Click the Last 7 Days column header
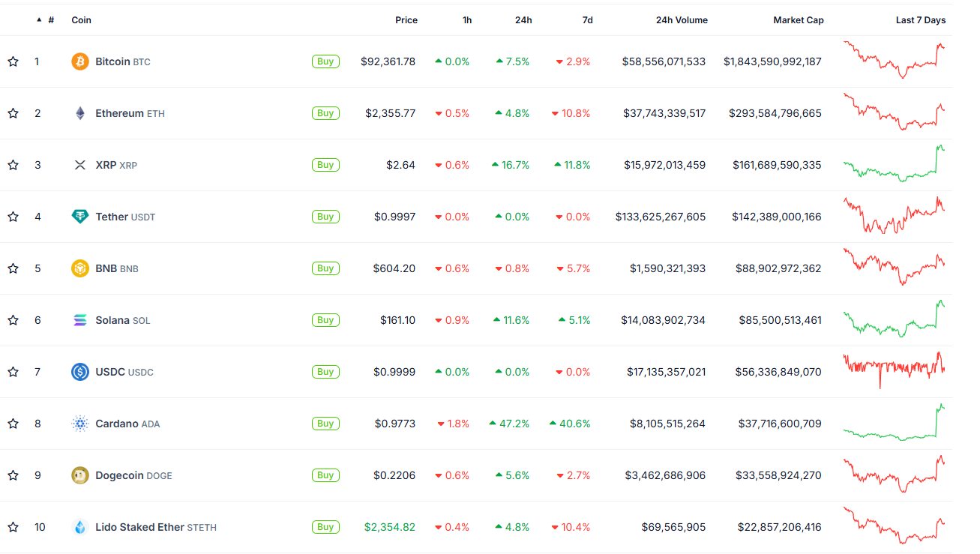The width and height of the screenshot is (980, 554). pos(921,20)
